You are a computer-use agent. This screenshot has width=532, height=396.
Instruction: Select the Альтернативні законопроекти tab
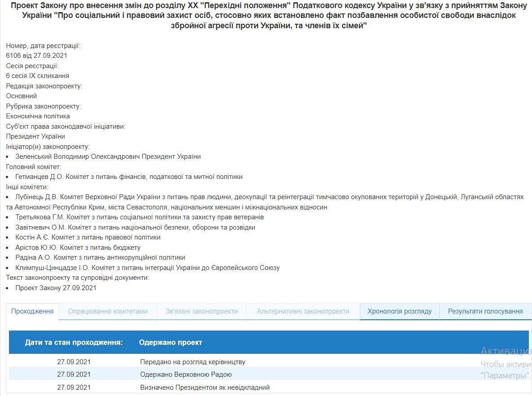(303, 311)
